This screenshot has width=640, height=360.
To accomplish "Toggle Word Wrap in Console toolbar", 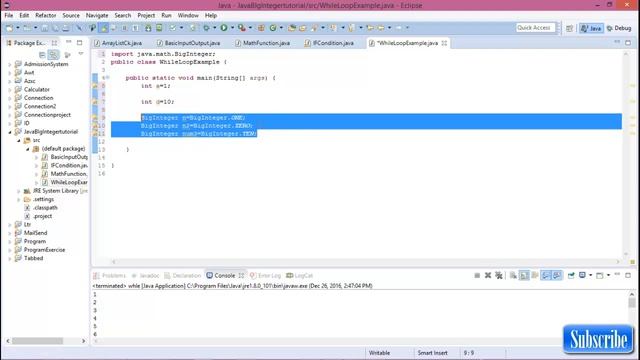I will [535, 276].
